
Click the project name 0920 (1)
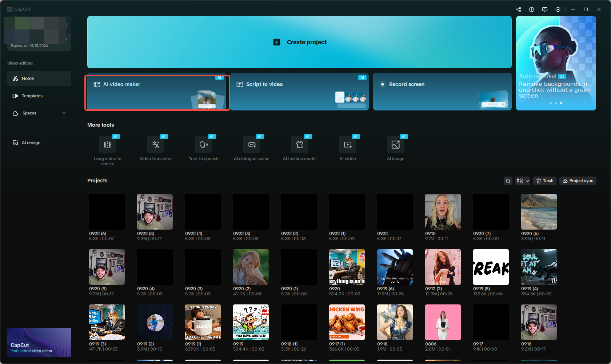289,289
